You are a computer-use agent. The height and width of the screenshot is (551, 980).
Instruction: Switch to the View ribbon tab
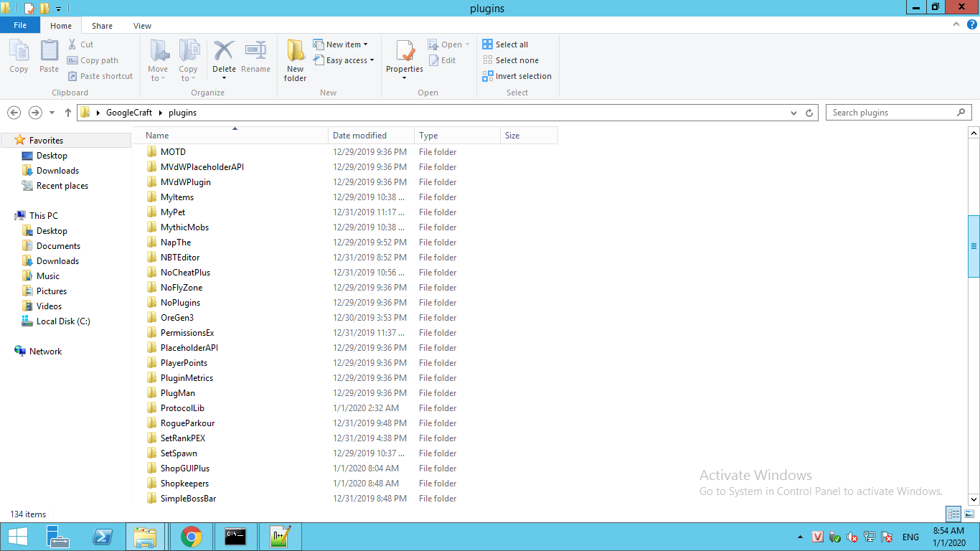(142, 26)
